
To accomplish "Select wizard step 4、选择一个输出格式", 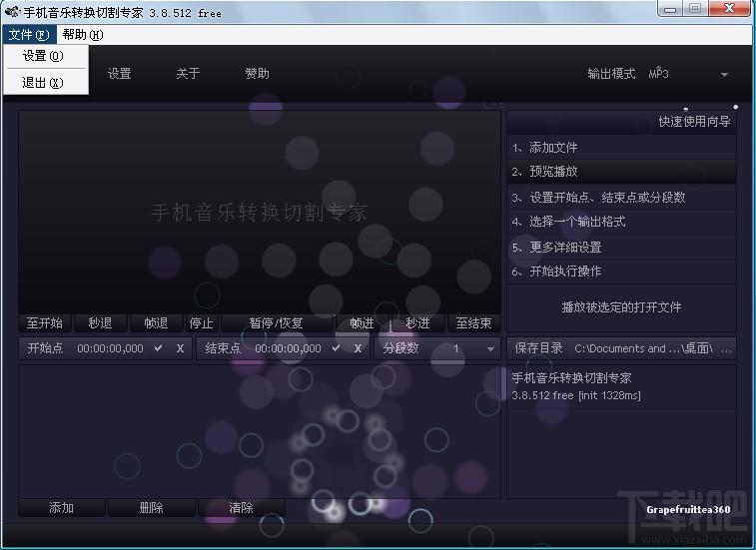I will click(621, 222).
